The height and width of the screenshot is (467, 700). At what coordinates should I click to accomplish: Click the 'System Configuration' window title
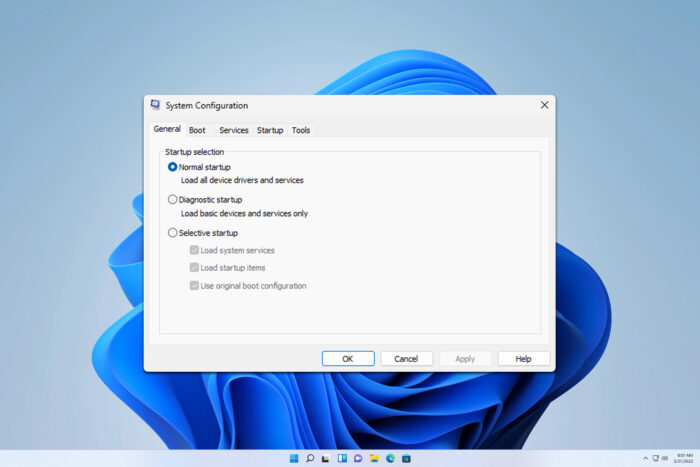tap(207, 105)
